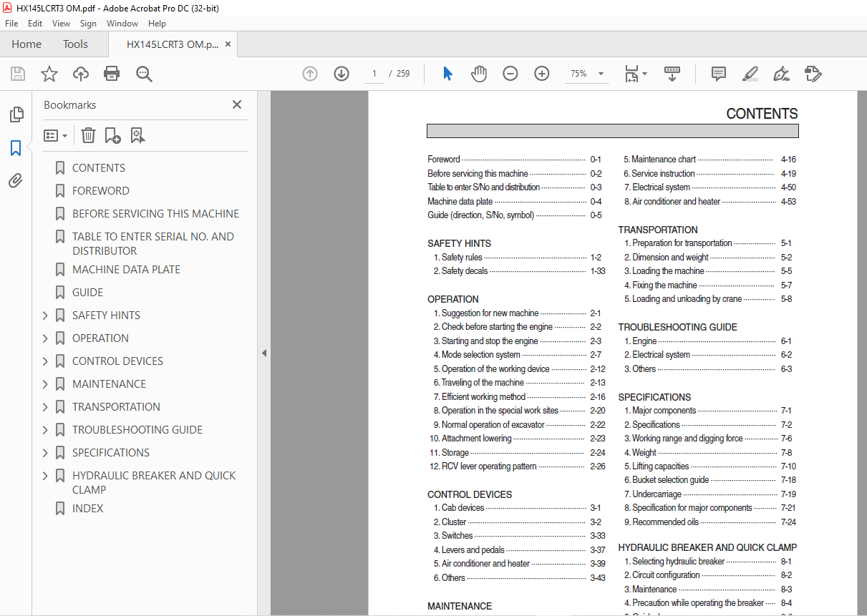Zoom in on the page

[x=542, y=74]
